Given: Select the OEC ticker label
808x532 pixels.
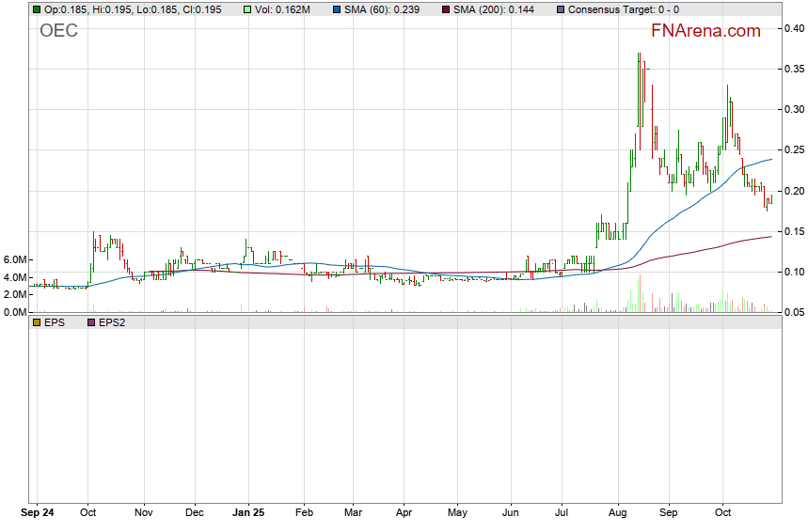Looking at the screenshot, I should click(x=58, y=31).
